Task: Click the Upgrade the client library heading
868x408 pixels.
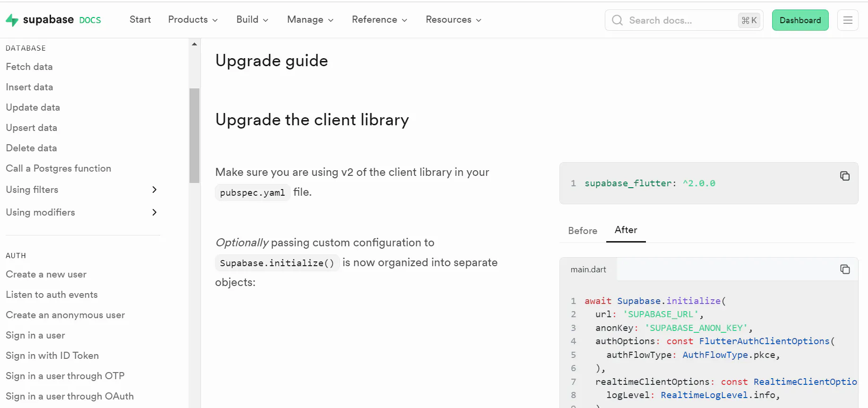Action: coord(312,120)
